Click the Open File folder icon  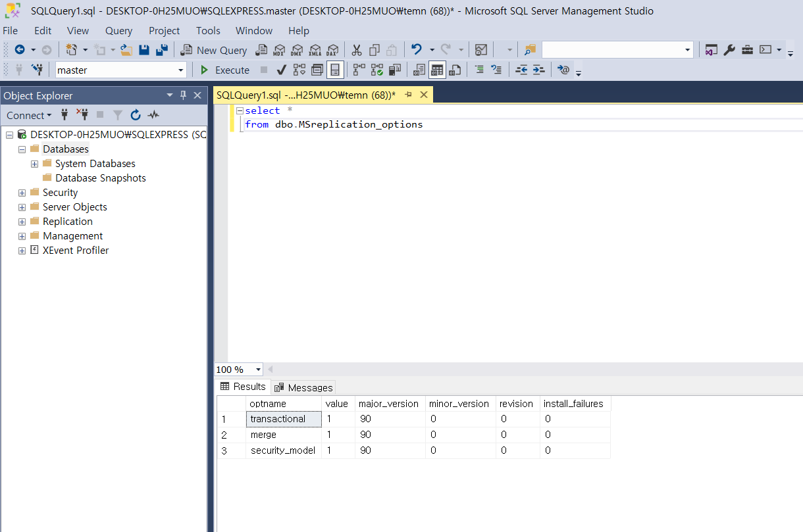pos(126,50)
